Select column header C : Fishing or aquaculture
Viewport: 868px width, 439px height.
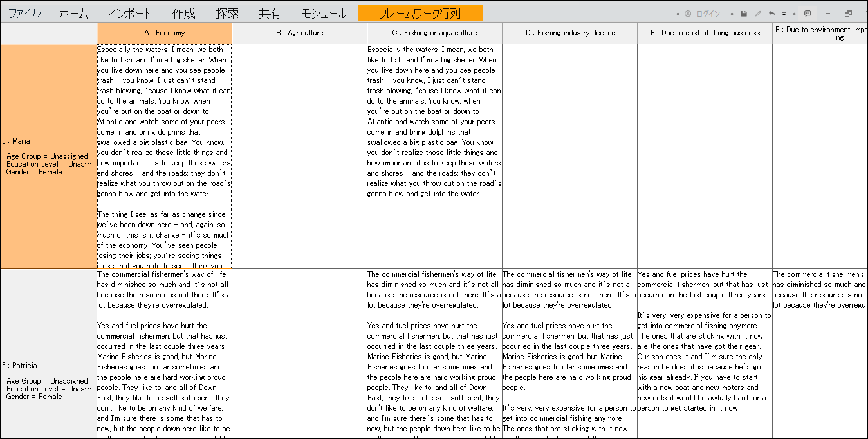[x=434, y=33]
